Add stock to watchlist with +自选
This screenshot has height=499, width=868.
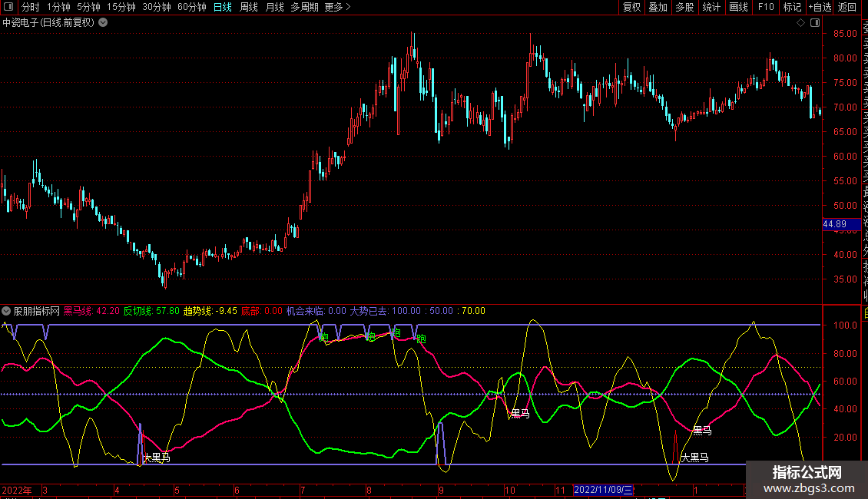pos(820,7)
